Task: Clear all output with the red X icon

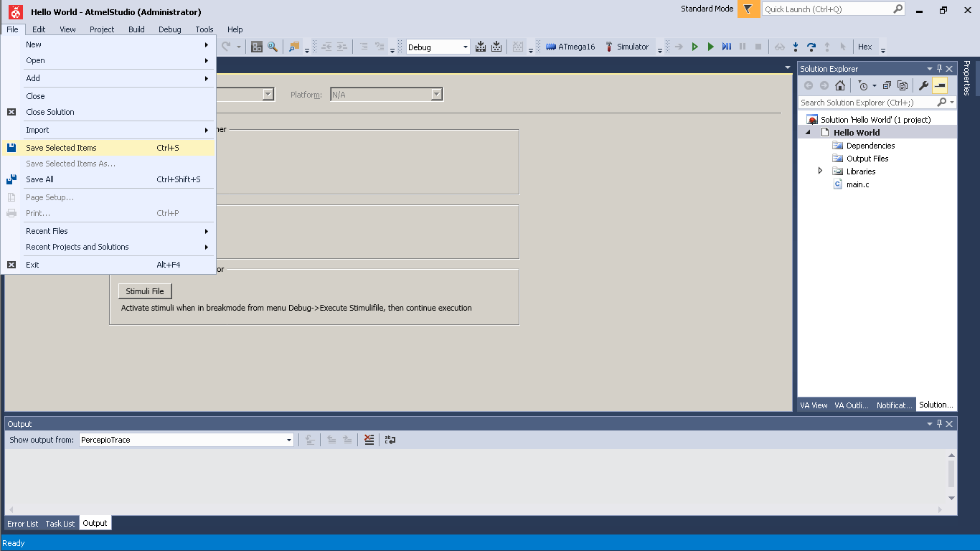Action: [369, 440]
